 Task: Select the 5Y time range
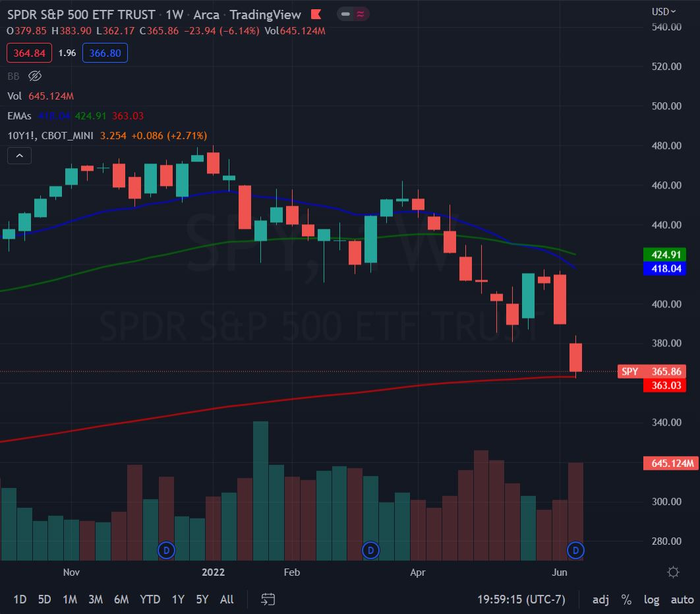click(x=202, y=599)
